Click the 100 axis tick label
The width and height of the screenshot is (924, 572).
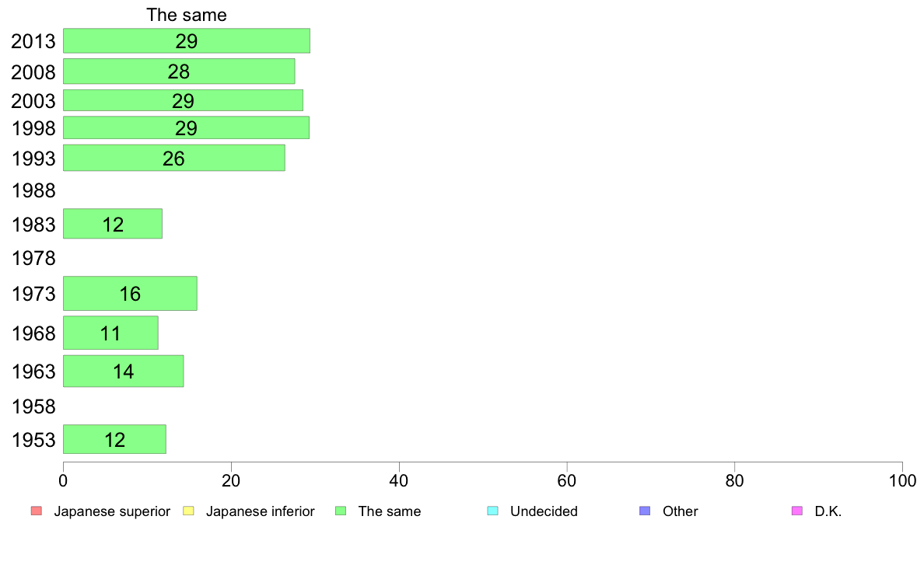point(902,481)
